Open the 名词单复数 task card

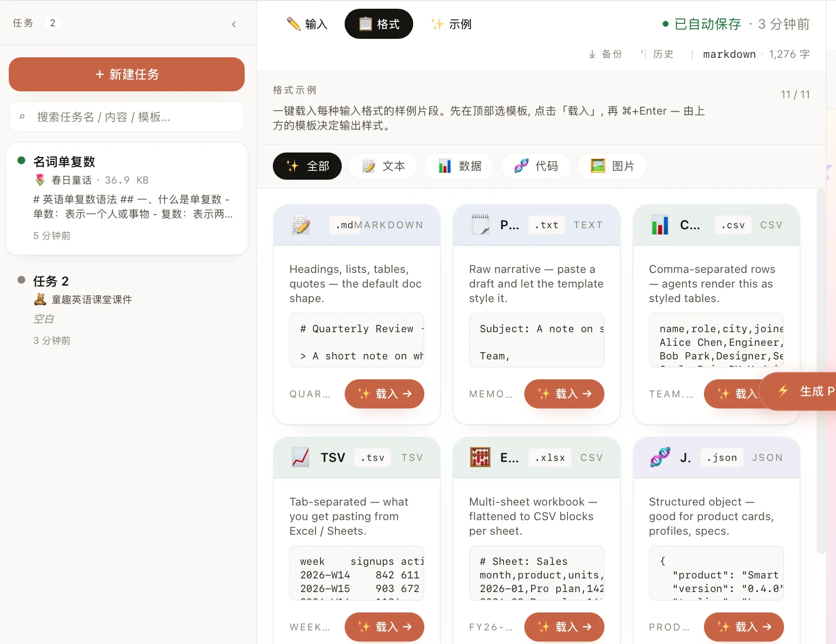pos(127,199)
